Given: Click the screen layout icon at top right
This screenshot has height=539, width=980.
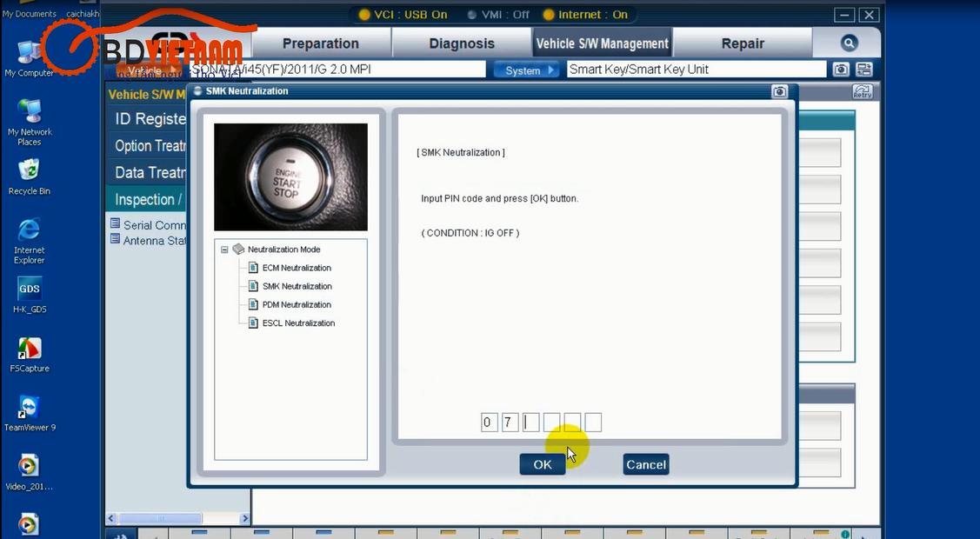Looking at the screenshot, I should pos(863,70).
